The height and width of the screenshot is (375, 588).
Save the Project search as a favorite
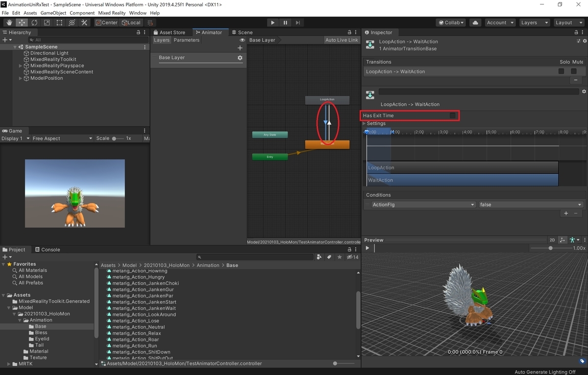tap(339, 257)
